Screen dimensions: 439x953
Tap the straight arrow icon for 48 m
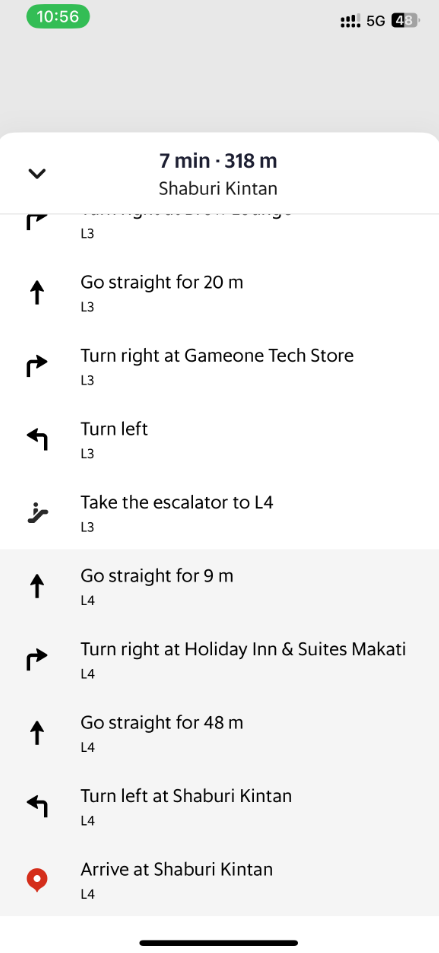[37, 734]
